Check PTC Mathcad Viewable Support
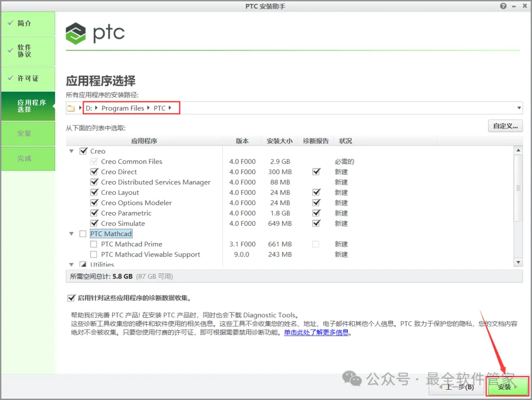Screen dimensions: 532x400 [x=94, y=254]
